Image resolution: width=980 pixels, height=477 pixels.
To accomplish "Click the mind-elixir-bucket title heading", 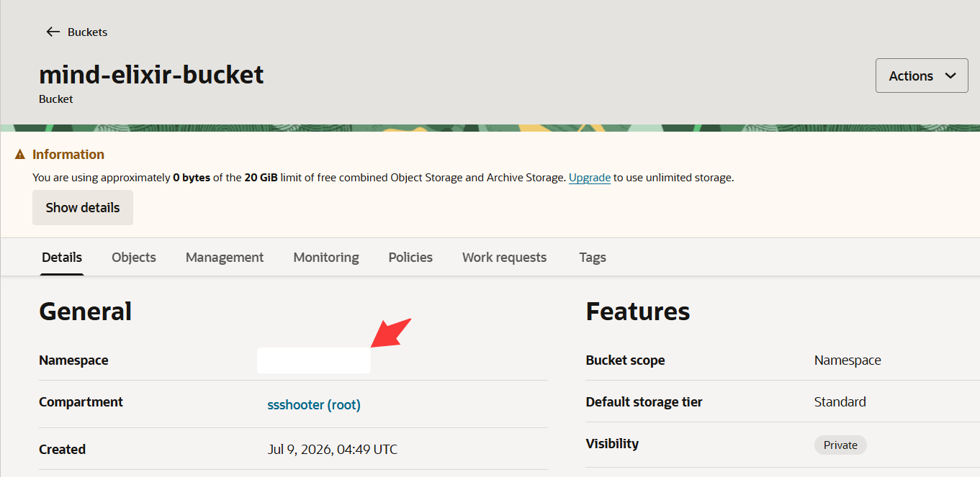I will 151,75.
